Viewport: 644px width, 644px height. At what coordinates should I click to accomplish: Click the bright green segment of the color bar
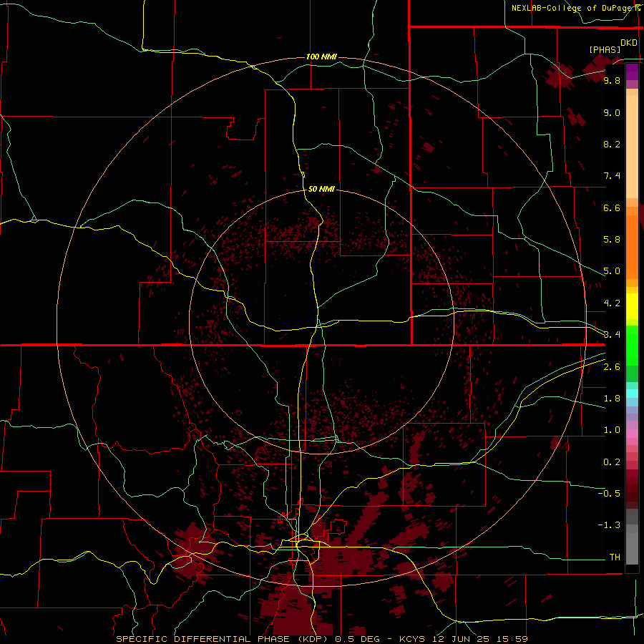632,345
